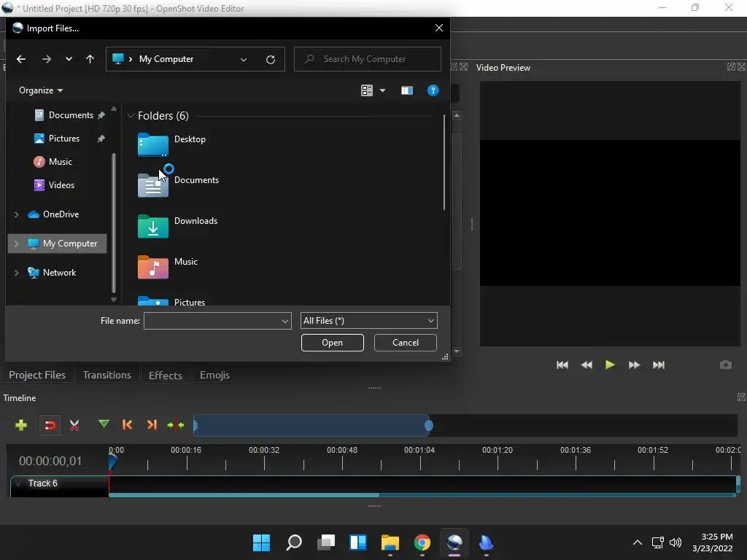The width and height of the screenshot is (747, 560).
Task: Click the Track 6 label
Action: [43, 483]
